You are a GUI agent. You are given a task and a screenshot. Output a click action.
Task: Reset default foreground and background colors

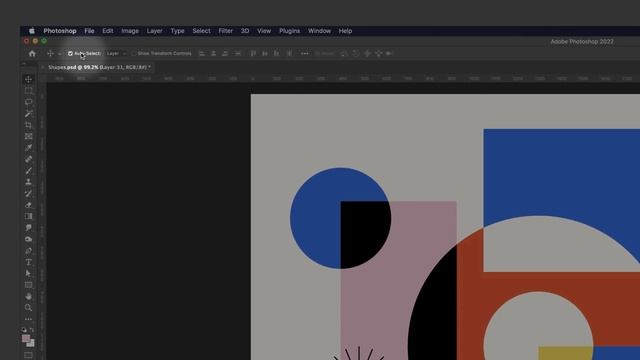(x=24, y=330)
